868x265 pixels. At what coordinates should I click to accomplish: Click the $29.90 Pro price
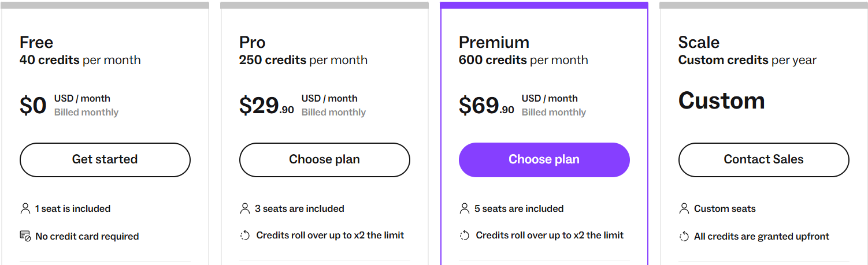tap(266, 106)
